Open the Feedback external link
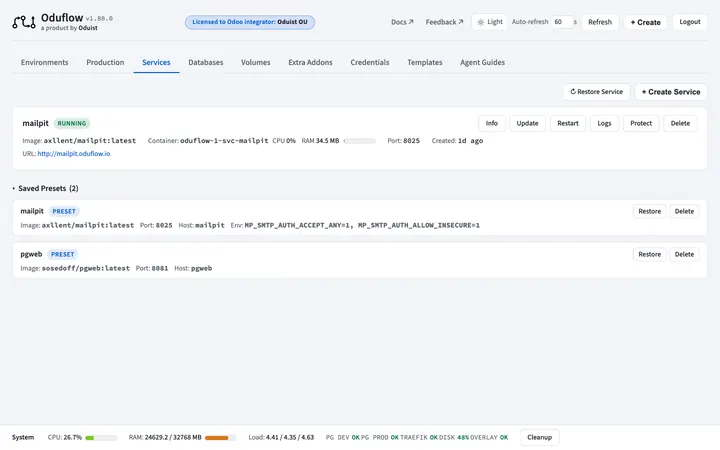This screenshot has height=450, width=720. (444, 22)
